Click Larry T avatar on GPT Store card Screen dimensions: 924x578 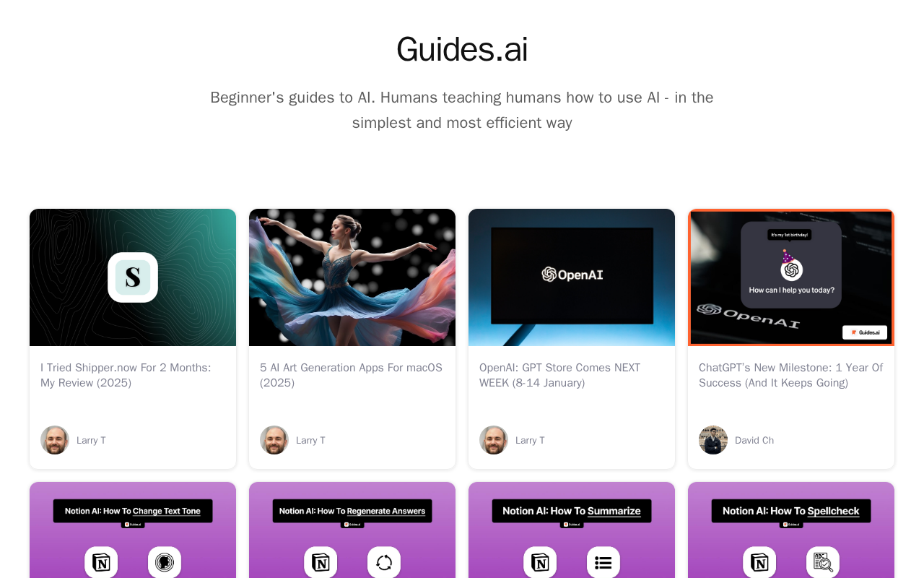click(494, 440)
